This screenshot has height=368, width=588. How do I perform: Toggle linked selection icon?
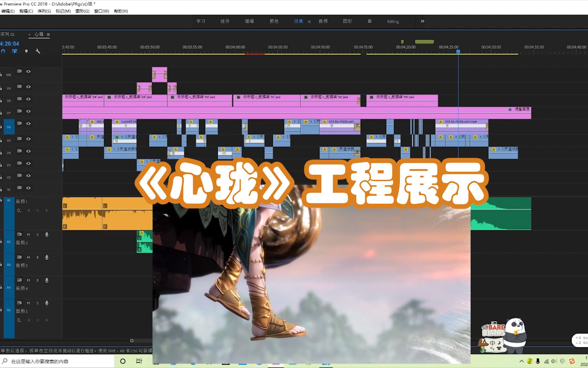coord(15,51)
